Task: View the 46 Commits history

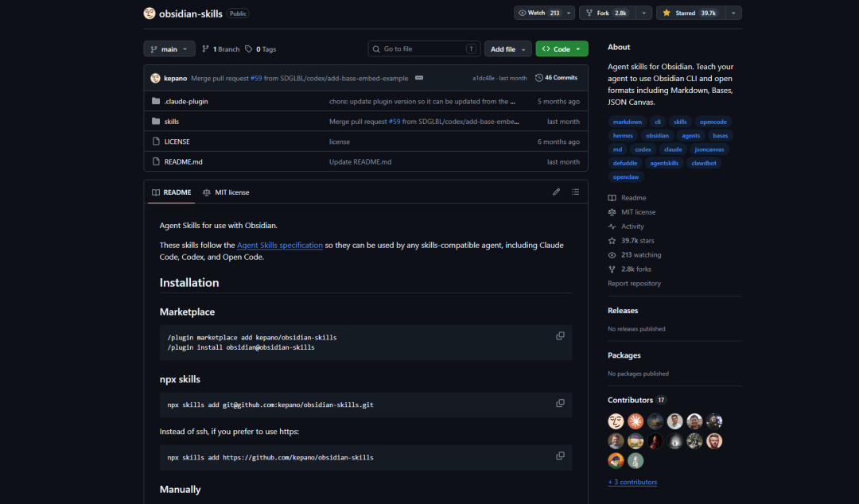Action: 556,78
